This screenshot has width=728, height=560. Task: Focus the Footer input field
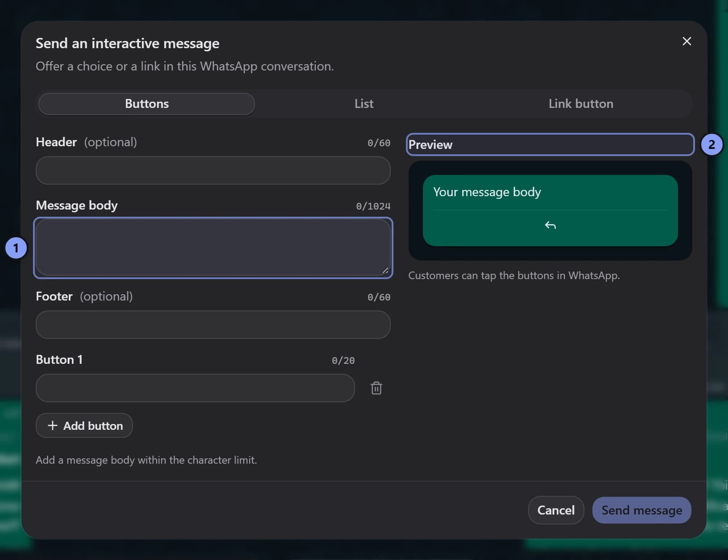point(213,325)
